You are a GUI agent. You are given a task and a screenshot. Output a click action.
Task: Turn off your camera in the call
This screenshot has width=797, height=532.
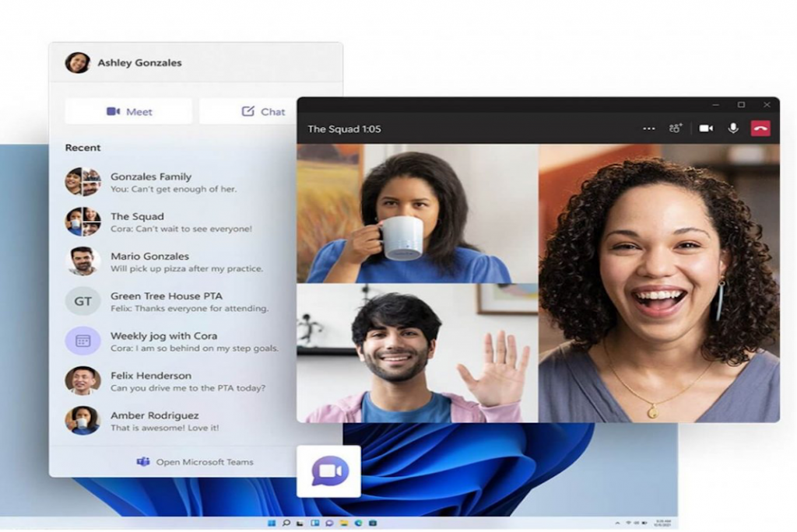coord(706,127)
